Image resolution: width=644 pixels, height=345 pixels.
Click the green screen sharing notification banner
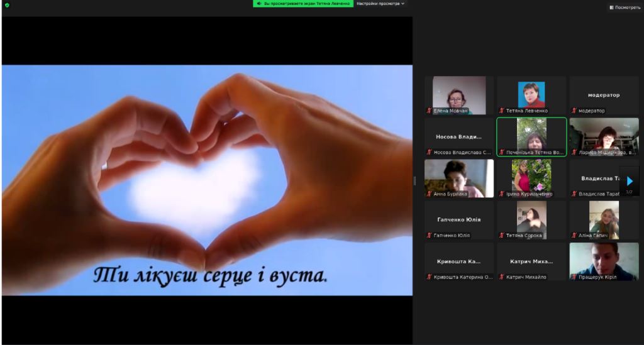coord(303,4)
